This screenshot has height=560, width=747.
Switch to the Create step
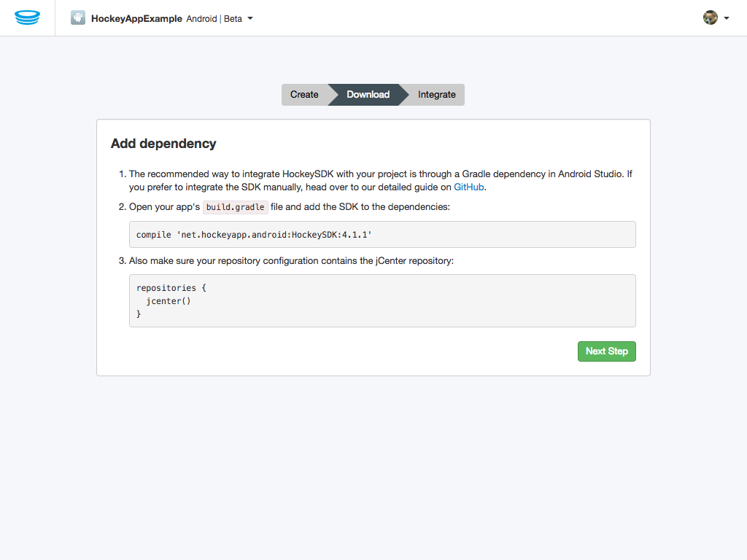pos(305,94)
